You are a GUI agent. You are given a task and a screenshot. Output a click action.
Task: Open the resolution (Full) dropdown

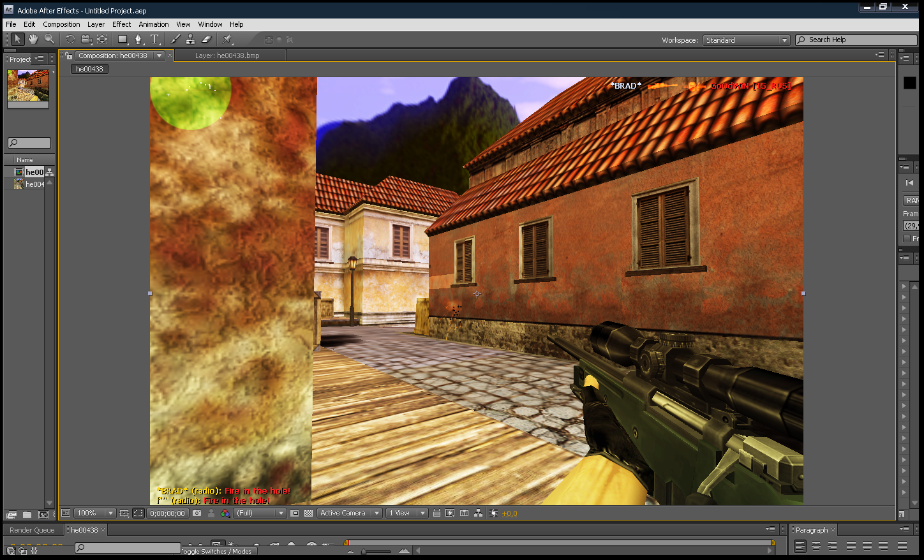click(x=260, y=513)
